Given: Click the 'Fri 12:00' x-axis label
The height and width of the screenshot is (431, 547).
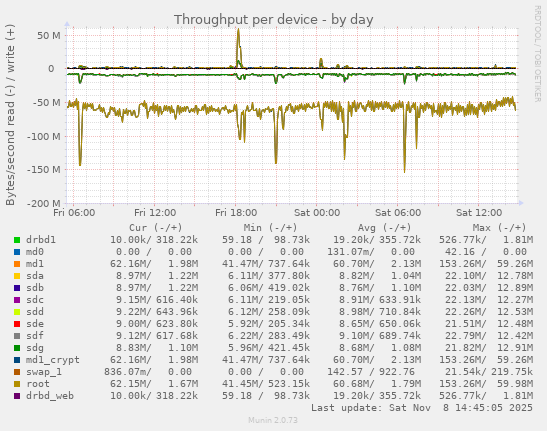Looking at the screenshot, I should pyautogui.click(x=155, y=213).
